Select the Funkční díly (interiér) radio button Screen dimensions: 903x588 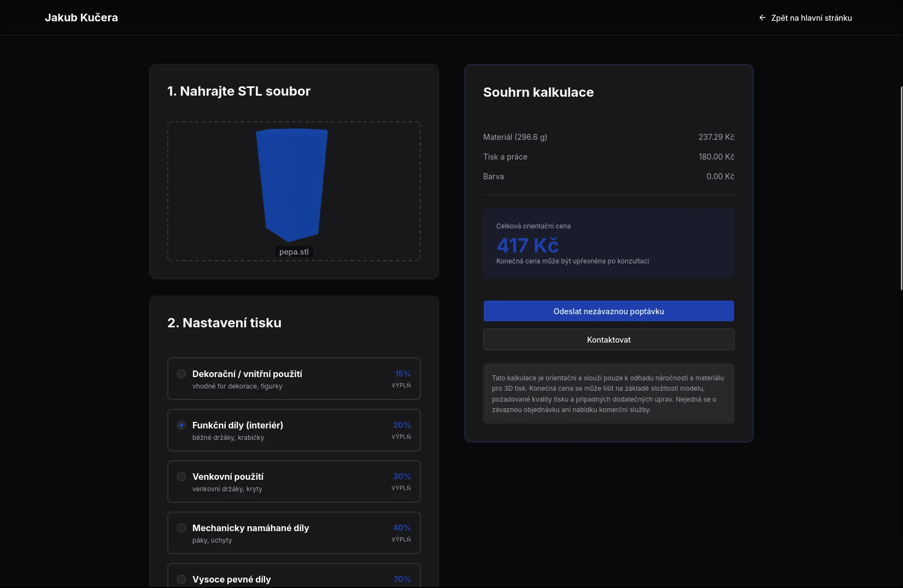[x=181, y=425]
